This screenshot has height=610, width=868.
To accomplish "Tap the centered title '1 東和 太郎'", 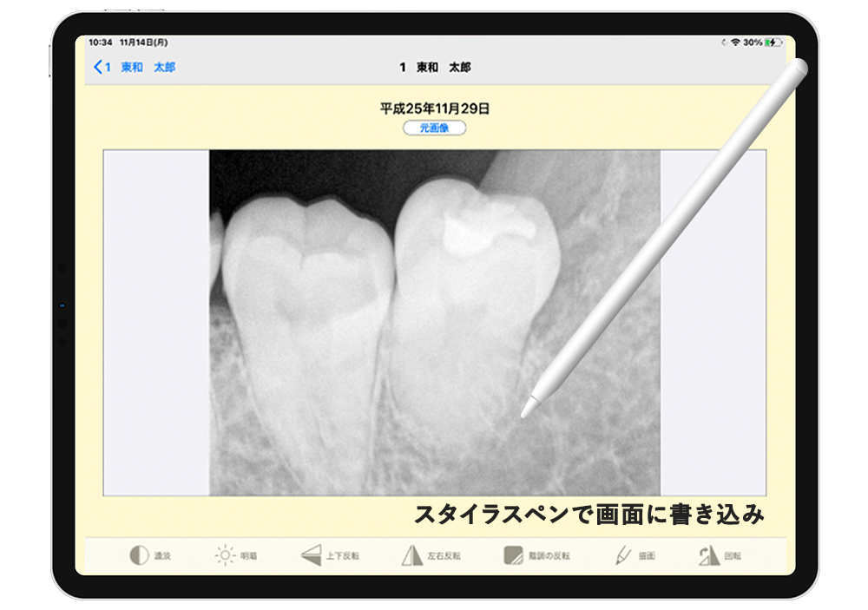I will 434,67.
